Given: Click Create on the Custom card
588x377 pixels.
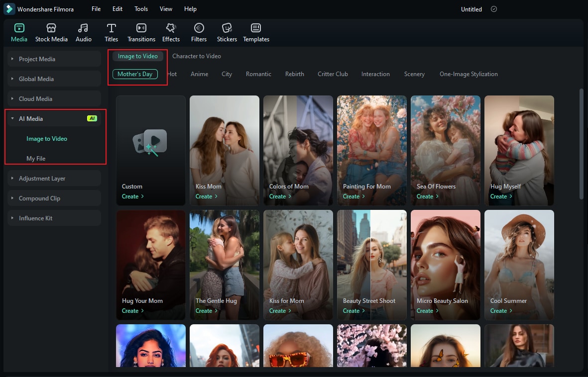Looking at the screenshot, I should [x=132, y=196].
